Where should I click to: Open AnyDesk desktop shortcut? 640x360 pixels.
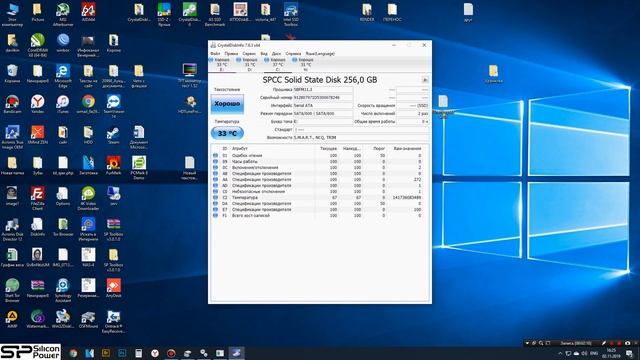point(113,288)
